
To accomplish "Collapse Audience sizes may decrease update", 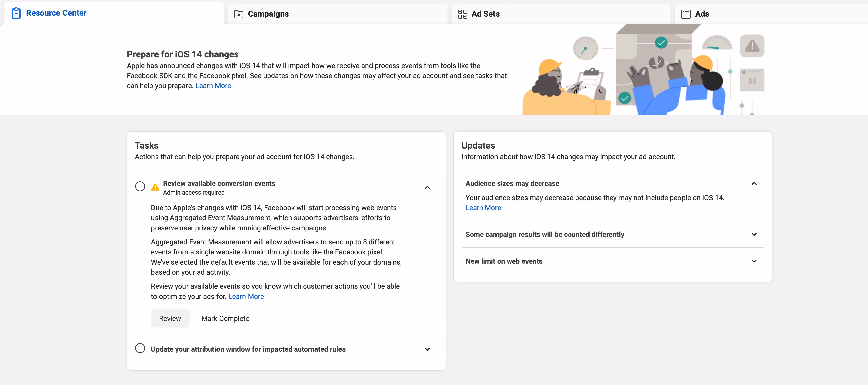I will 754,184.
